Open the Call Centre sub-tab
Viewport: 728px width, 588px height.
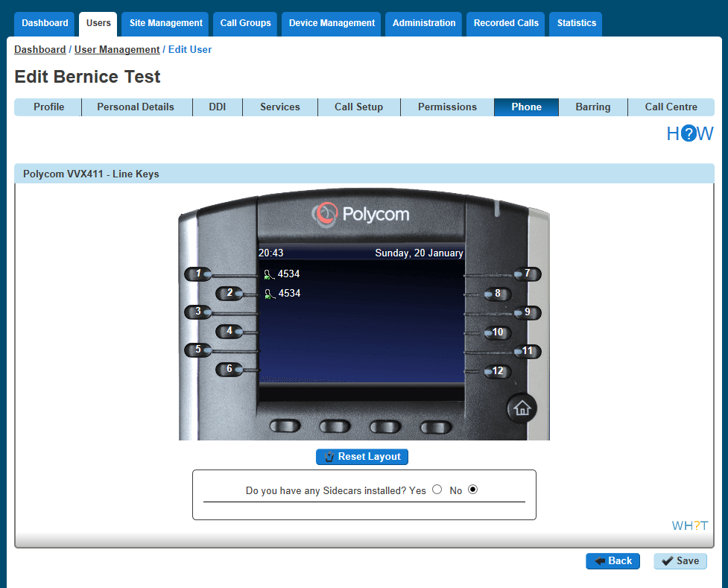pyautogui.click(x=671, y=107)
